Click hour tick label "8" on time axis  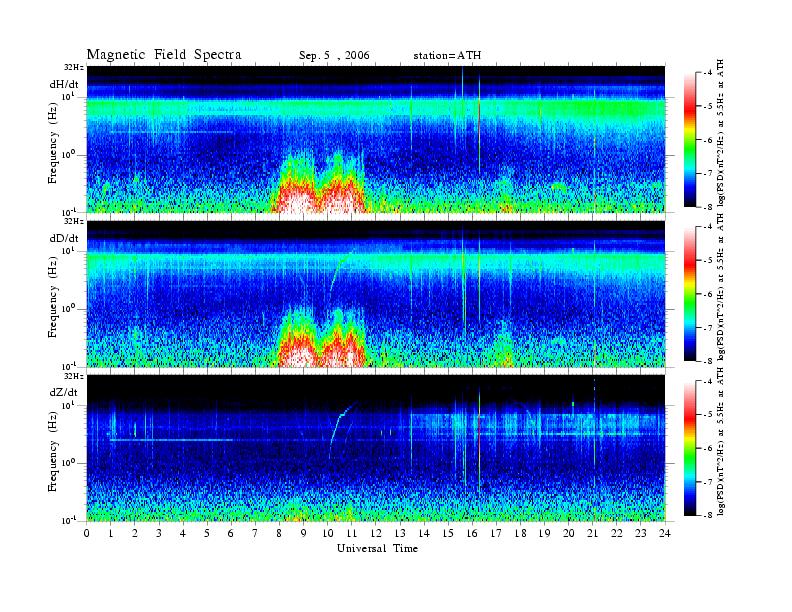[x=279, y=533]
